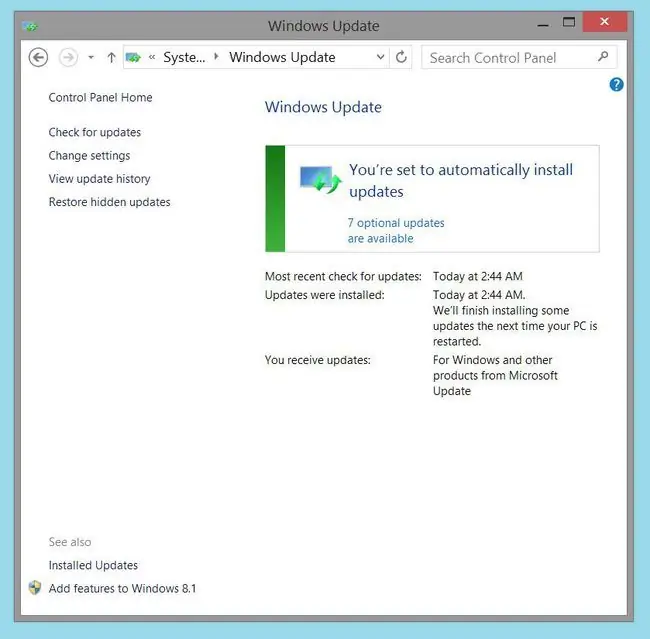This screenshot has width=650, height=639.
Task: Open the recent locations dropdown arrow
Action: point(91,58)
